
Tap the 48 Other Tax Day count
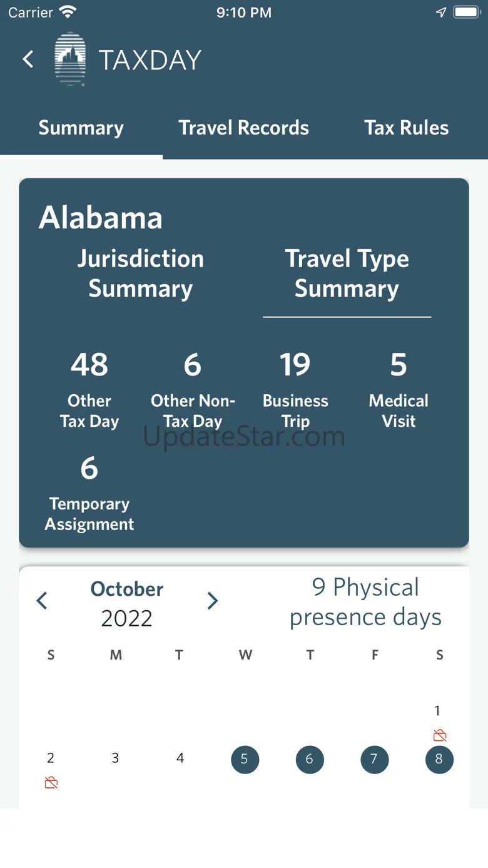pos(89,388)
